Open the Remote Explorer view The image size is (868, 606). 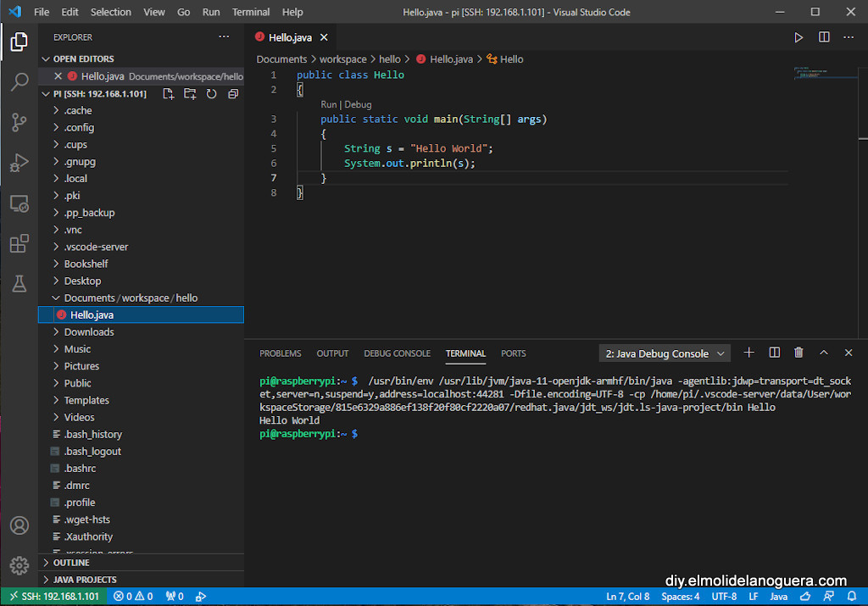(x=19, y=203)
